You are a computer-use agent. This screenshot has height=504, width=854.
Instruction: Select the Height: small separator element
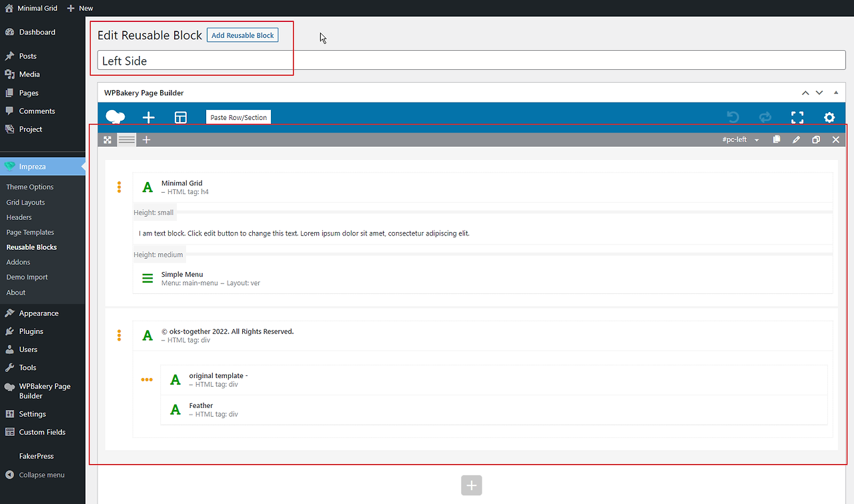[x=483, y=213]
